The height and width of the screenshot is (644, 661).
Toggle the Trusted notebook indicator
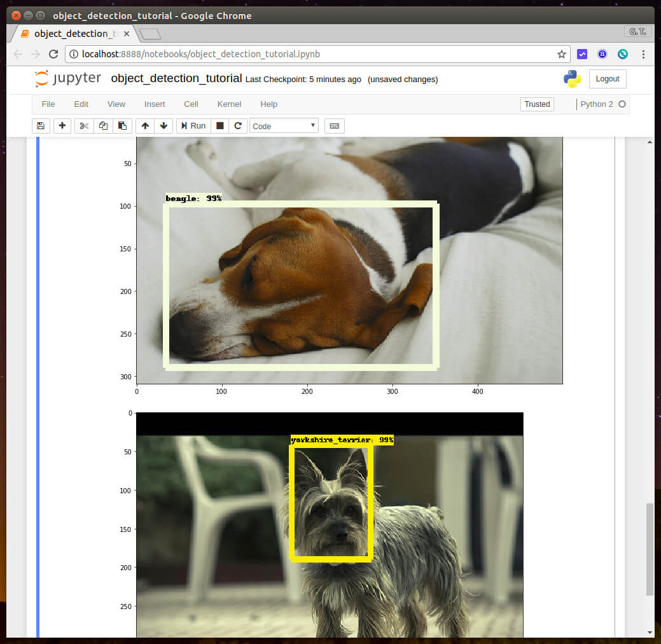pyautogui.click(x=537, y=104)
